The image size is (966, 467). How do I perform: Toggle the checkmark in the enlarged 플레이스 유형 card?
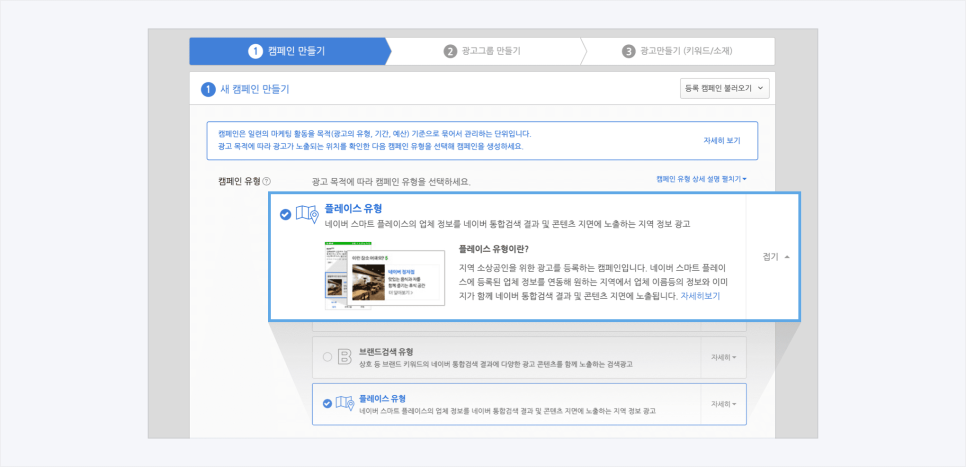(x=285, y=214)
